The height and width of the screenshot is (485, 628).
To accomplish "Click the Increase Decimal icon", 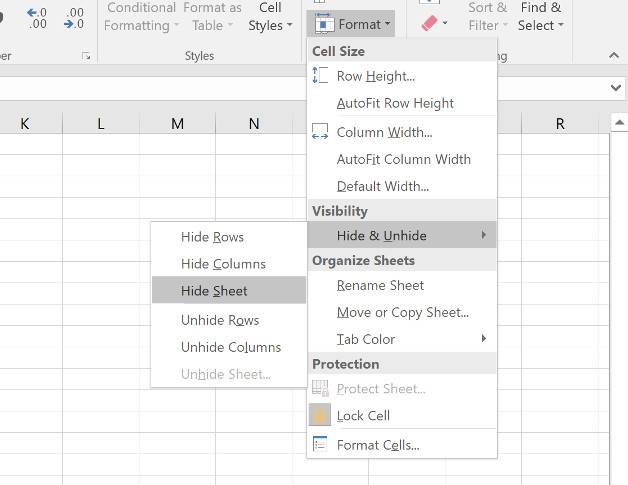I will [37, 18].
